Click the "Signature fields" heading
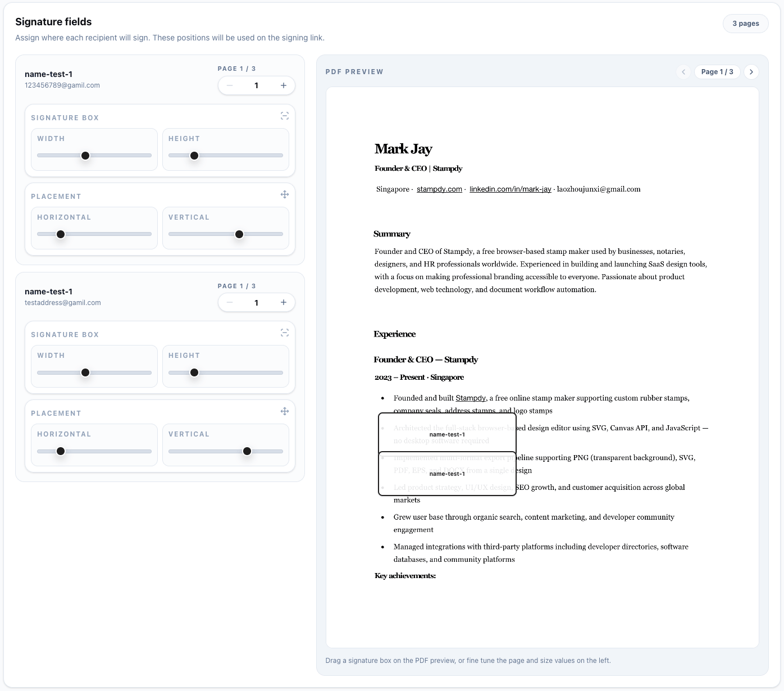Image resolution: width=784 pixels, height=691 pixels. 53,22
